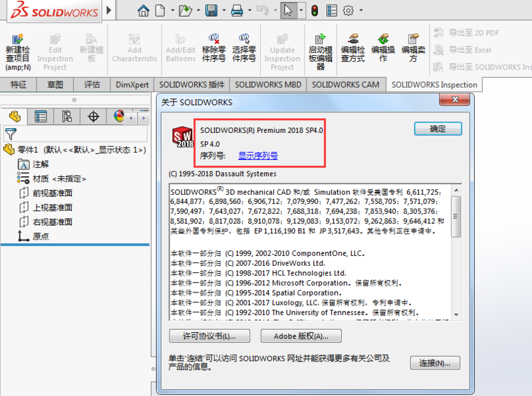Screen dimensions: 532x396
Task: Click 选择零件序号 ribbon icon
Action: point(244,48)
